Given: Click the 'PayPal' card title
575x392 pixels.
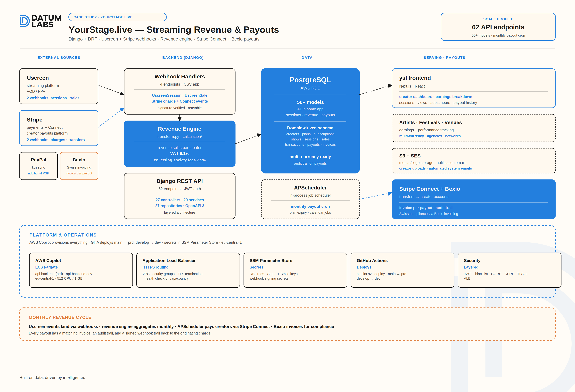Looking at the screenshot, I should [39, 160].
